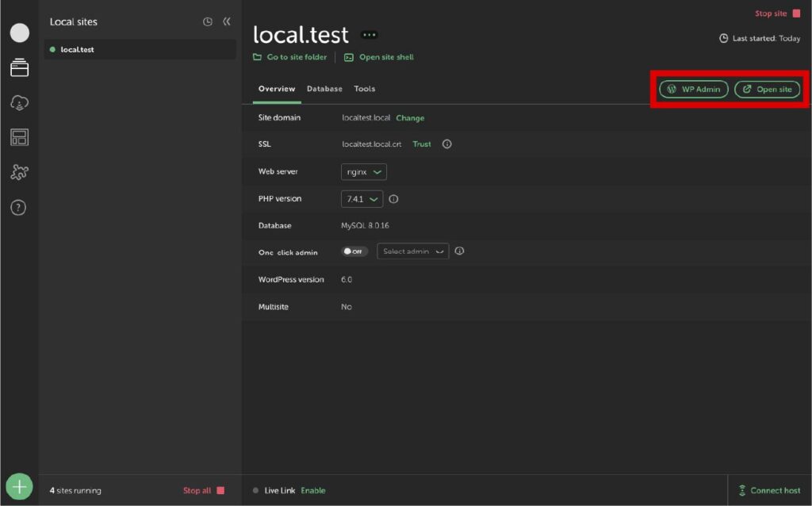Open the site options three-dot menu
812x506 pixels.
(370, 35)
